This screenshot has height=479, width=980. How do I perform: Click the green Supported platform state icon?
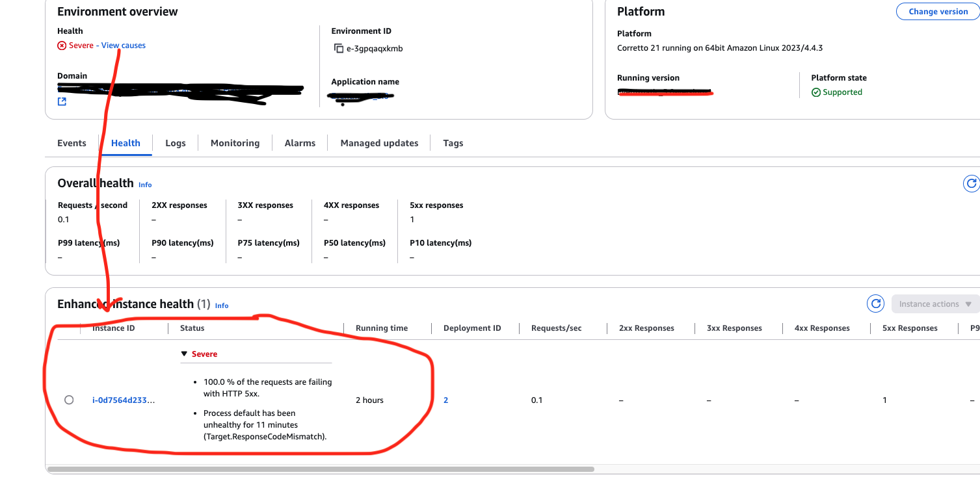816,92
